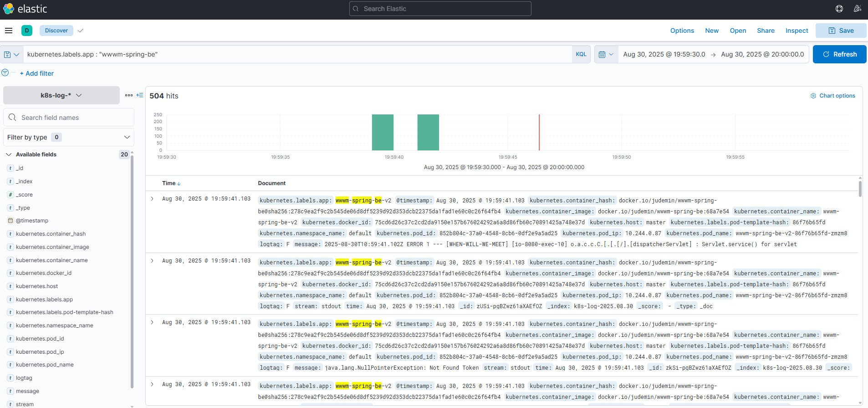
Task: Click the Elastic logo
Action: (25, 9)
